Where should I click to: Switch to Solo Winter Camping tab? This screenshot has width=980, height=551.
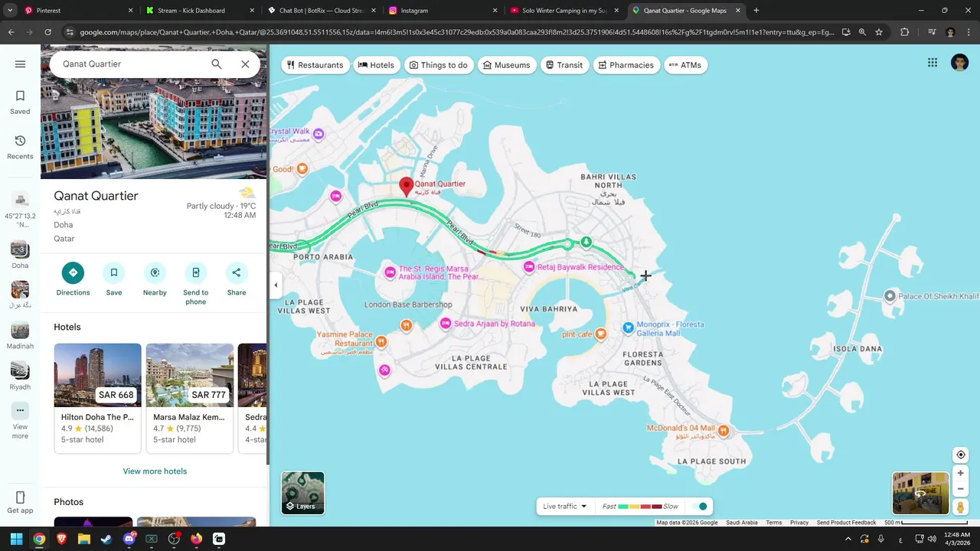tap(565, 11)
